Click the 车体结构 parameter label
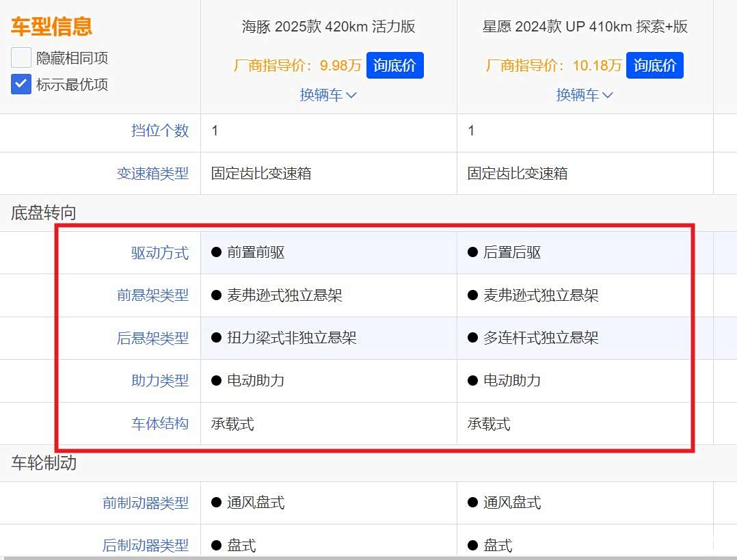Image resolution: width=737 pixels, height=560 pixels. point(159,424)
